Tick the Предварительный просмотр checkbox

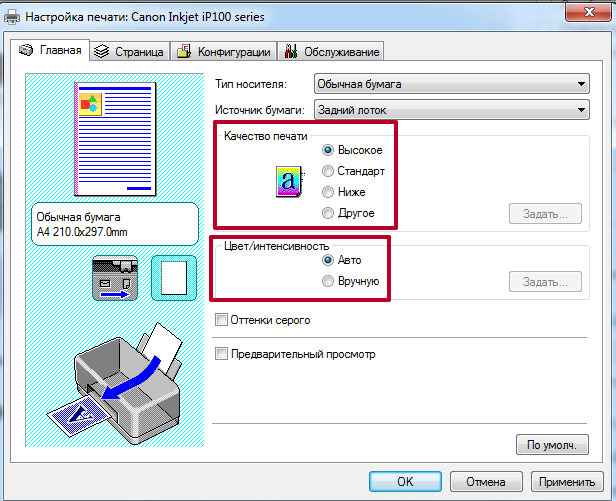(222, 354)
